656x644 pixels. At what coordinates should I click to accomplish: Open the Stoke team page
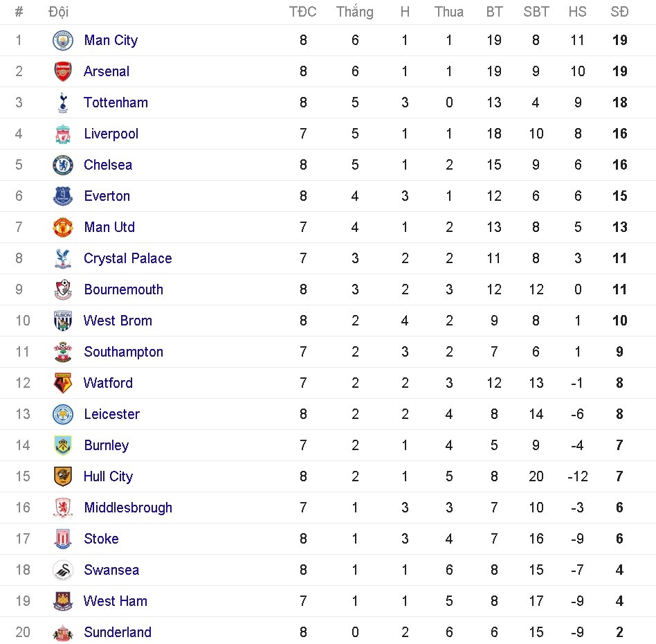(x=101, y=539)
